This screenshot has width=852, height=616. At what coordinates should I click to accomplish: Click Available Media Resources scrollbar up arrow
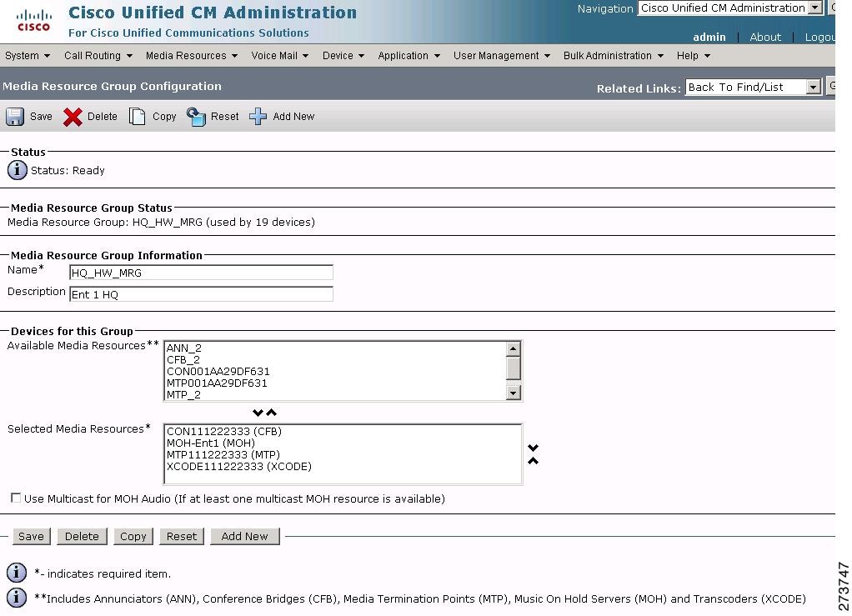click(513, 348)
